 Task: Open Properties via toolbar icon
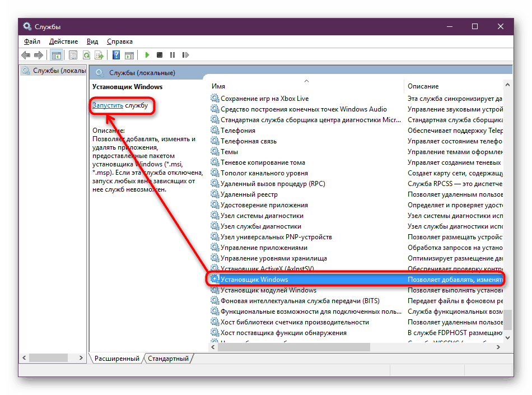[x=73, y=55]
